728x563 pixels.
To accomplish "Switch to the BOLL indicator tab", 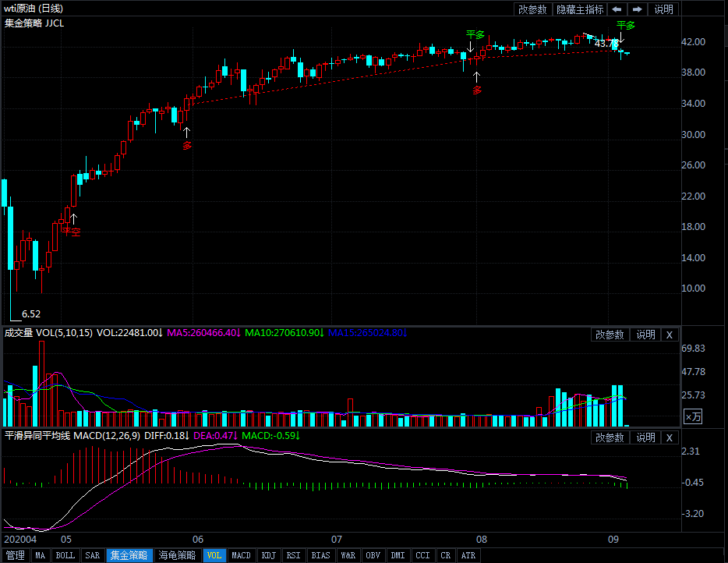I will [x=65, y=555].
